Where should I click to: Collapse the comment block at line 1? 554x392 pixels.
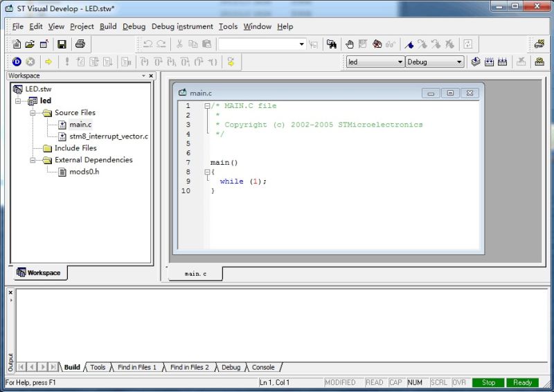coord(207,106)
